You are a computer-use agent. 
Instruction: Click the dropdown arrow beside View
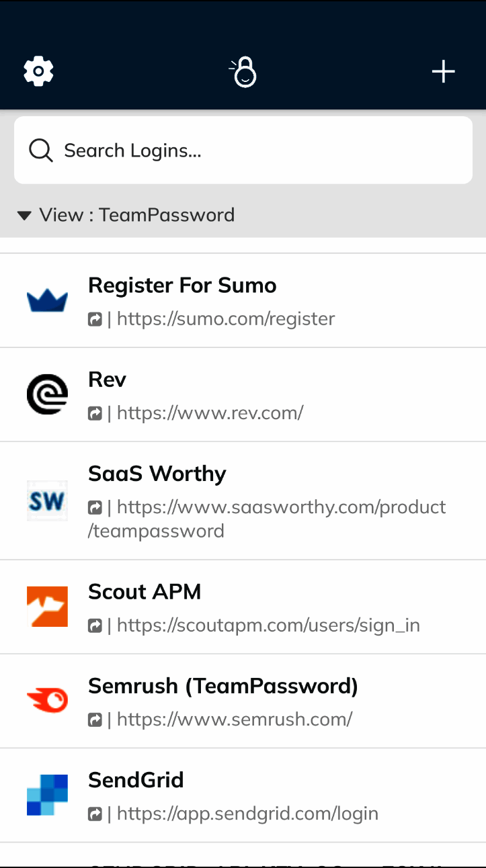pyautogui.click(x=24, y=215)
